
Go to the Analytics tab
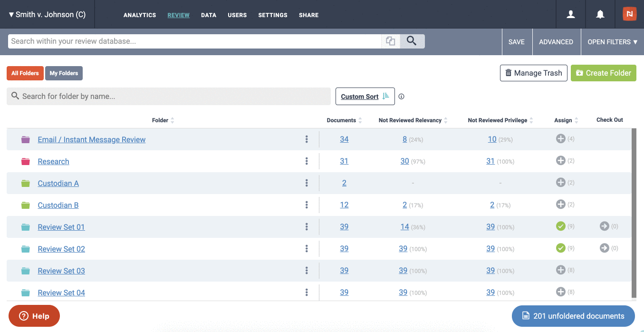140,15
